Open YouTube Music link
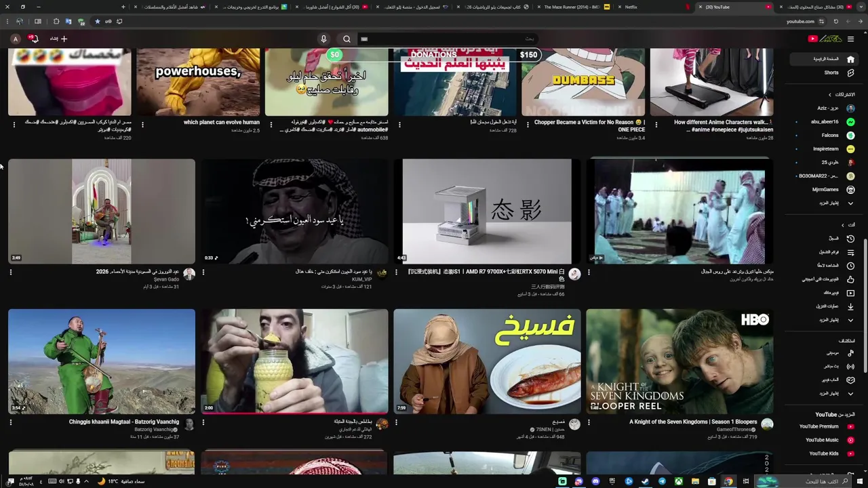The height and width of the screenshot is (488, 868). [829, 440]
